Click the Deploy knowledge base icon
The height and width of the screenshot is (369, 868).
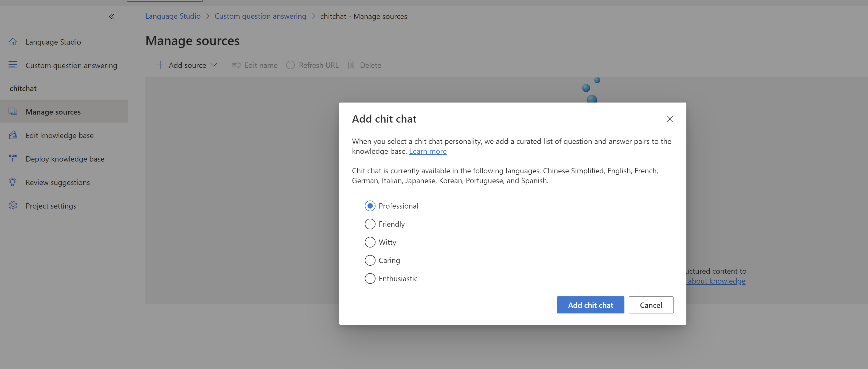(x=13, y=158)
